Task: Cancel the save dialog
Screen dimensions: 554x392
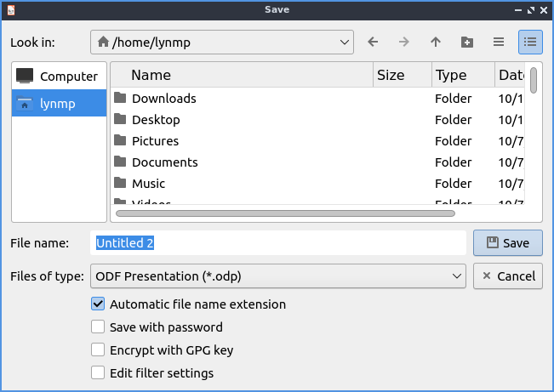Action: pyautogui.click(x=507, y=276)
